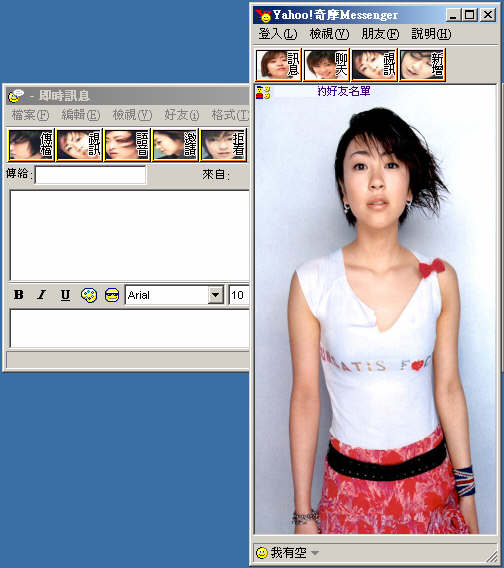This screenshot has height=568, width=504.
Task: Open the 朋友(F) menu
Action: click(x=380, y=34)
